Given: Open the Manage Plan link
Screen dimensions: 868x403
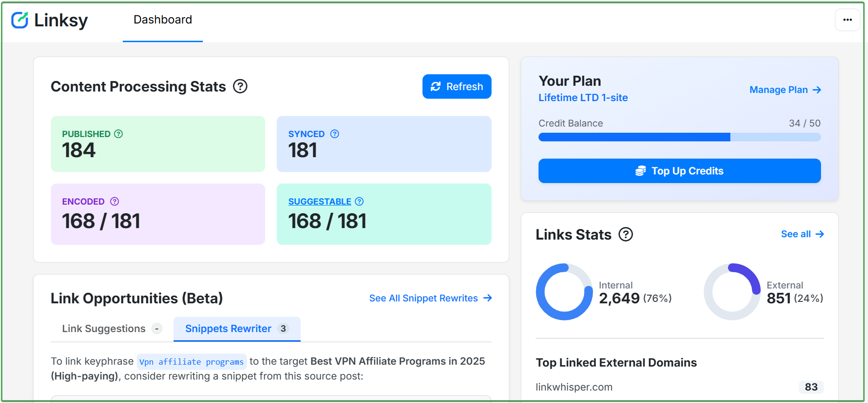Looking at the screenshot, I should 786,90.
